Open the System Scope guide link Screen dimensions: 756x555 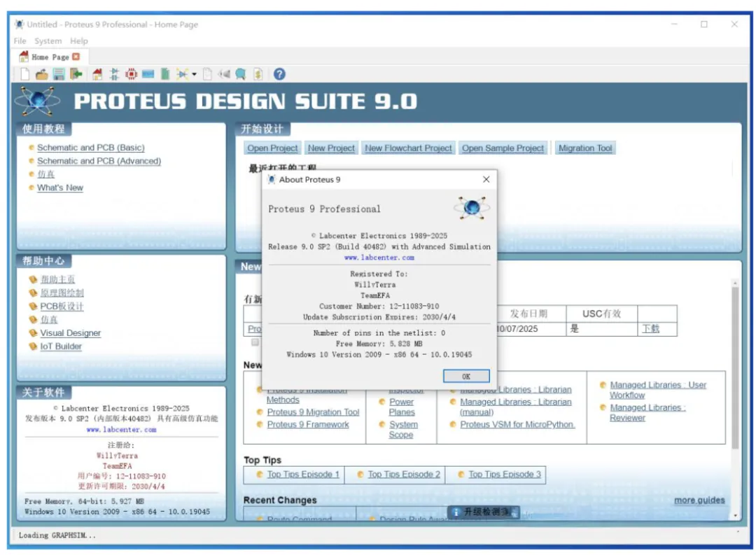(404, 430)
